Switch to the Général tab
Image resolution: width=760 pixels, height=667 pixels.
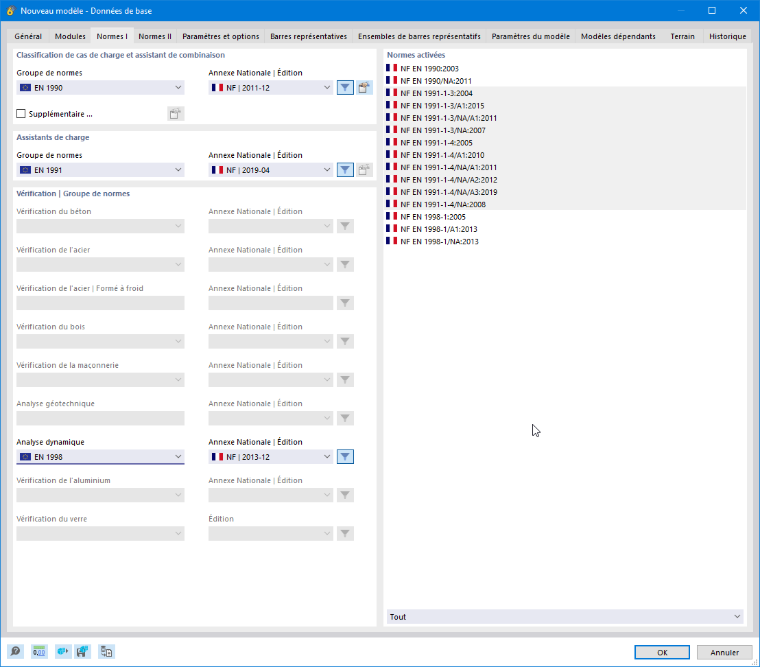(28, 36)
